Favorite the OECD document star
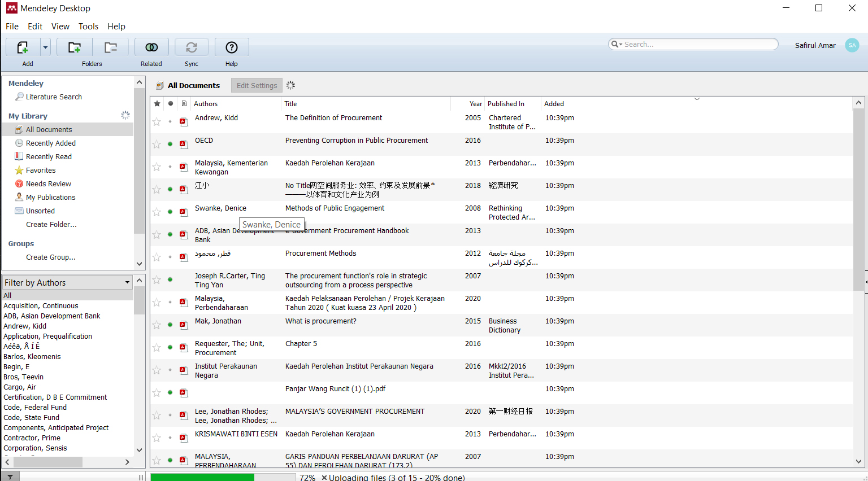The width and height of the screenshot is (868, 481). [x=157, y=145]
